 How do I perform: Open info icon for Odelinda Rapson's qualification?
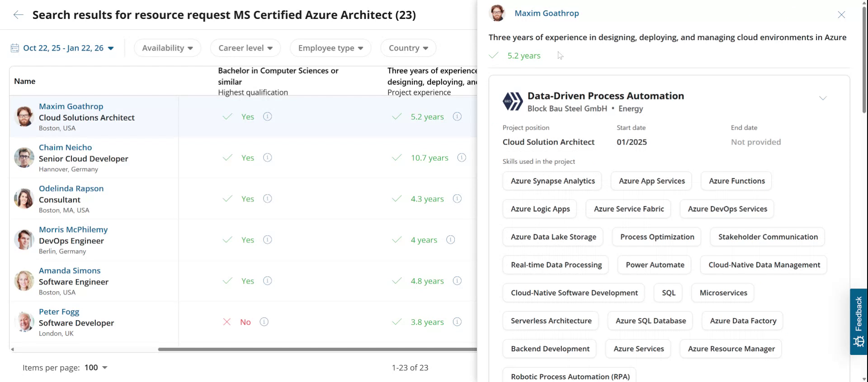point(268,199)
